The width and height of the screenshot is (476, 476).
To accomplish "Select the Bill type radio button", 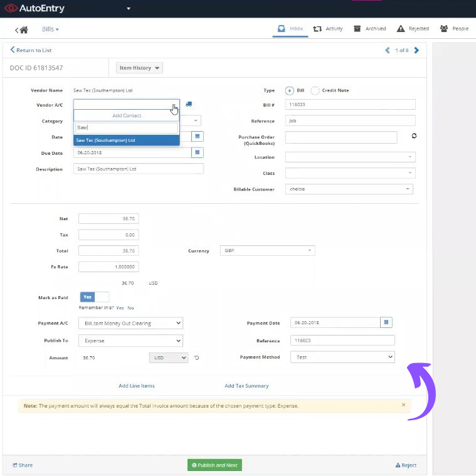I will 289,90.
